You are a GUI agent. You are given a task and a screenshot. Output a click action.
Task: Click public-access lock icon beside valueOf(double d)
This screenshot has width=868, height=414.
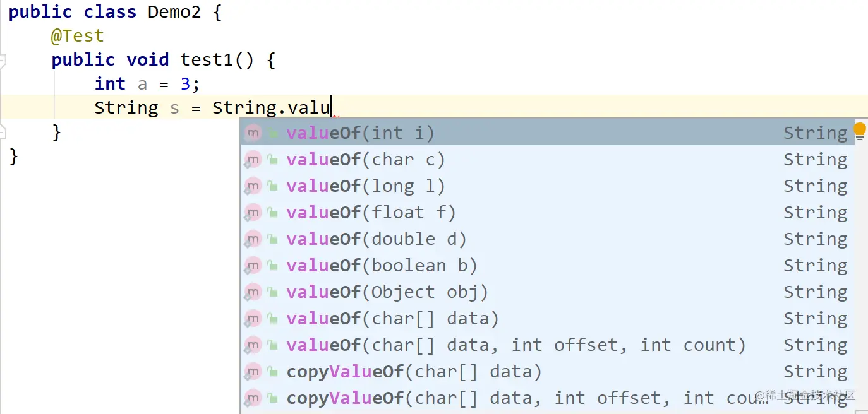pos(273,240)
